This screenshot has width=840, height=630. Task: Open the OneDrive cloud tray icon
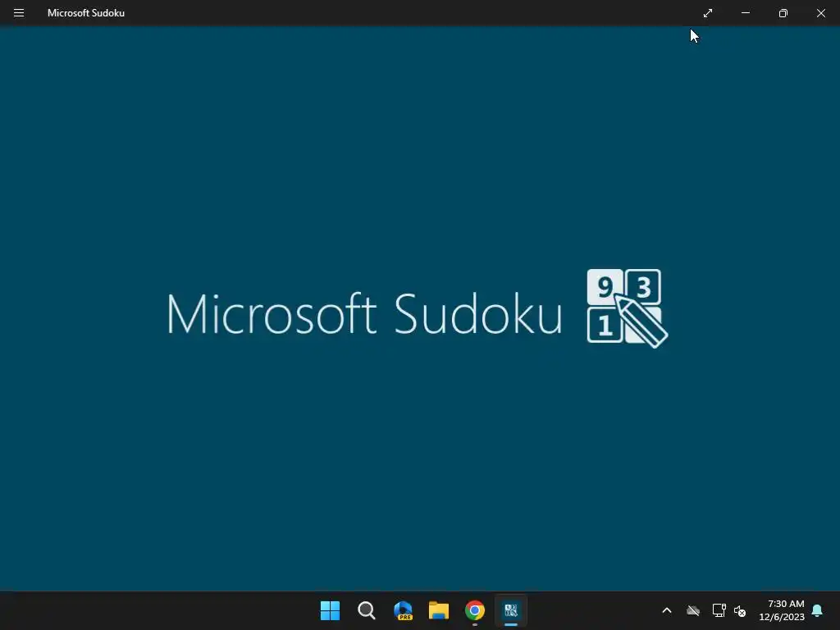coord(693,610)
